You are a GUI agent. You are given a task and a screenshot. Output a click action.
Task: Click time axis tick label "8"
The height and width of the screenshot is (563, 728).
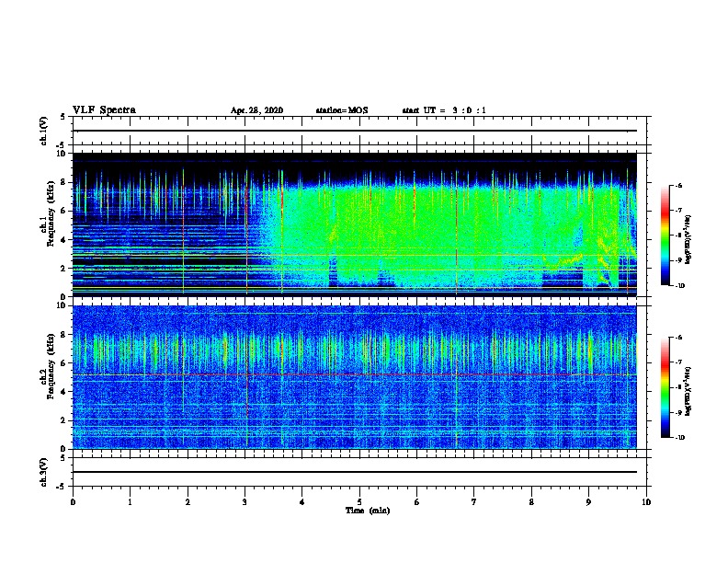[x=531, y=502]
